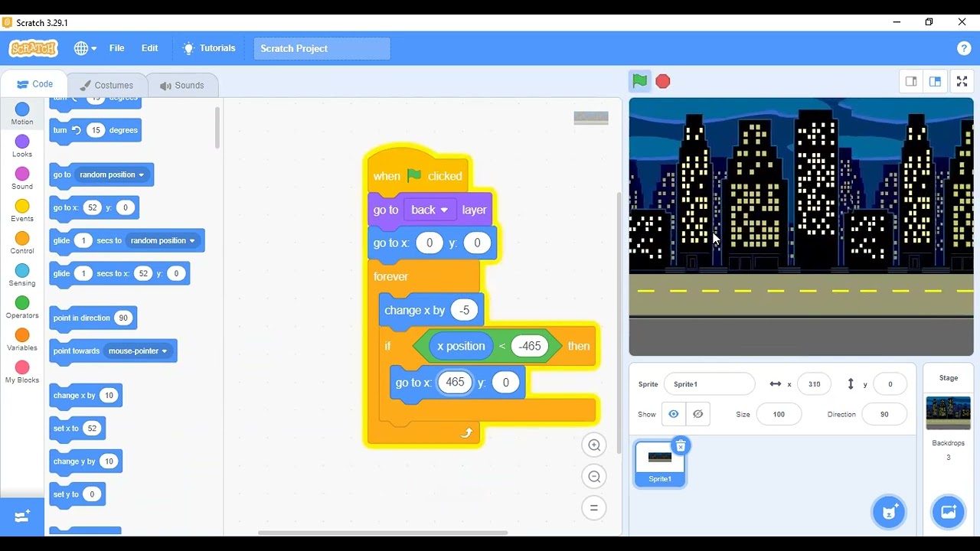Click the Scratch logo
Screen dimensions: 980x551
click(x=33, y=48)
